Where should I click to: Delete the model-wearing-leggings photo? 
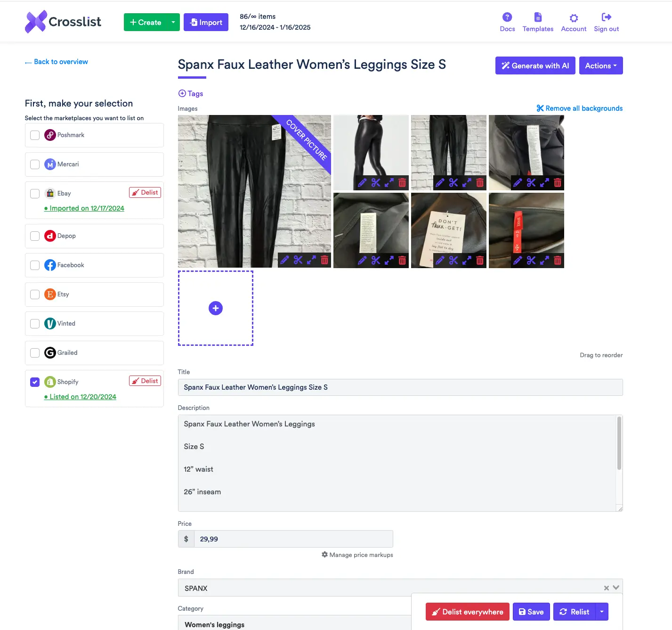tap(402, 183)
